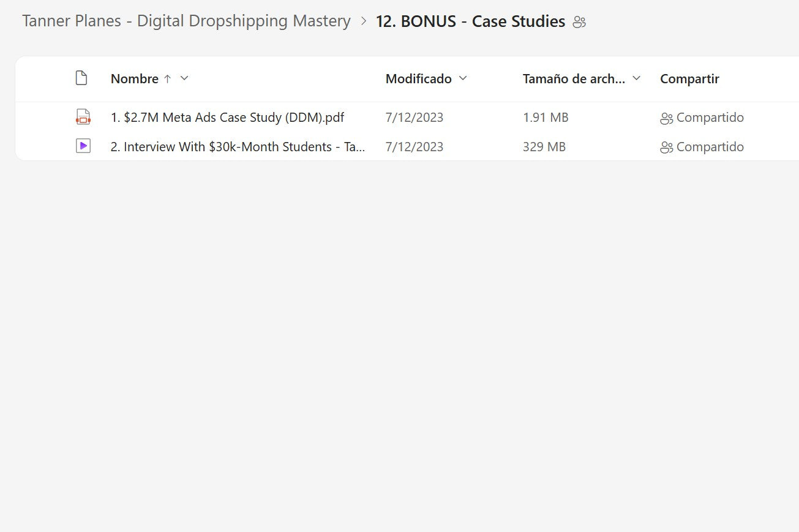The height and width of the screenshot is (532, 799).
Task: Click the breadcrumb chevron separator
Action: click(x=364, y=21)
